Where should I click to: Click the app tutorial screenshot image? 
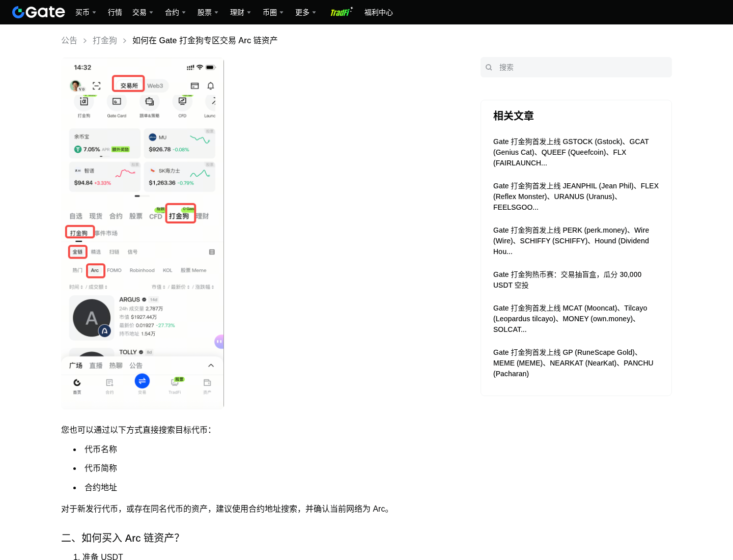143,234
